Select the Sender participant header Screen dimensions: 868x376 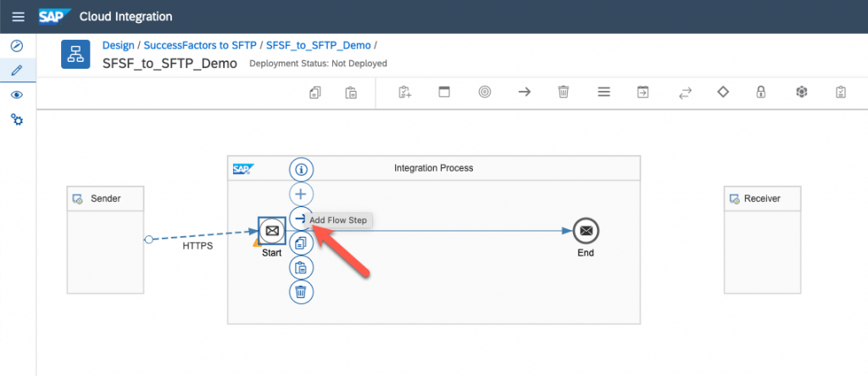105,199
